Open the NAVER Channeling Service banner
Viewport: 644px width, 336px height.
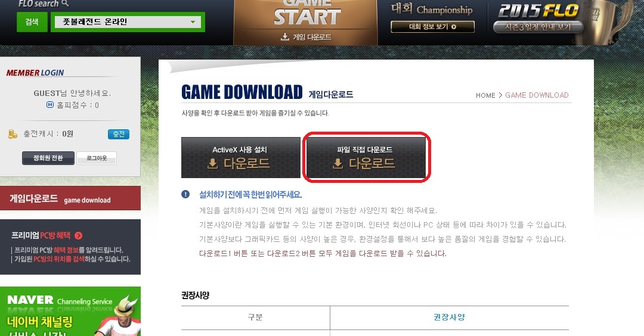pos(70,312)
